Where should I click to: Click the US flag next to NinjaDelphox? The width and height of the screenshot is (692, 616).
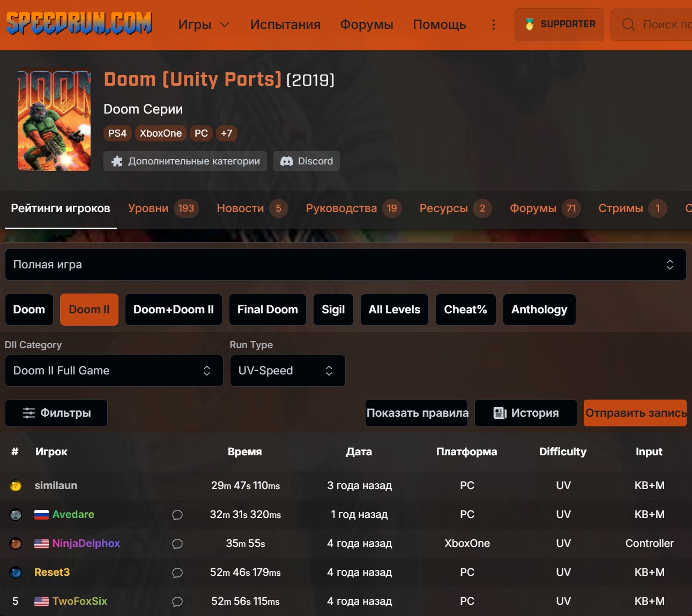(41, 544)
